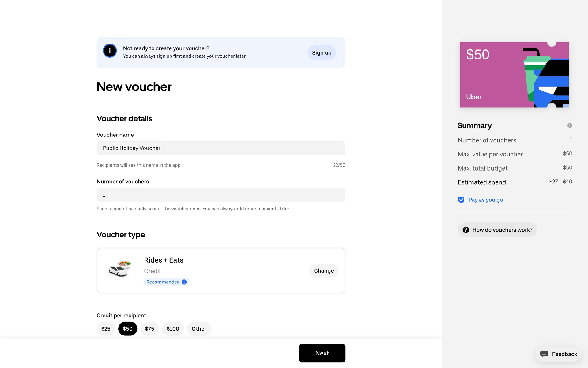The width and height of the screenshot is (588, 368).
Task: Proceed with the Next button
Action: pos(322,353)
